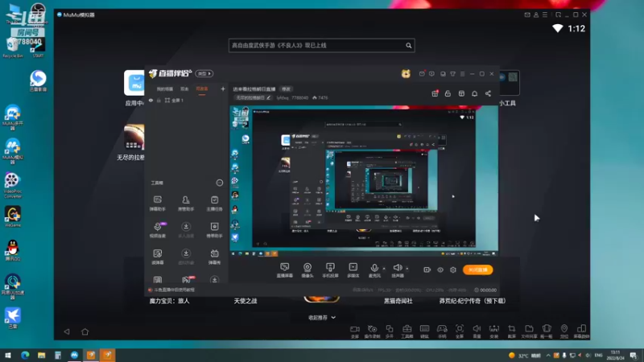
Task: Toggle microphone (麦克风) mute
Action: pyautogui.click(x=374, y=268)
